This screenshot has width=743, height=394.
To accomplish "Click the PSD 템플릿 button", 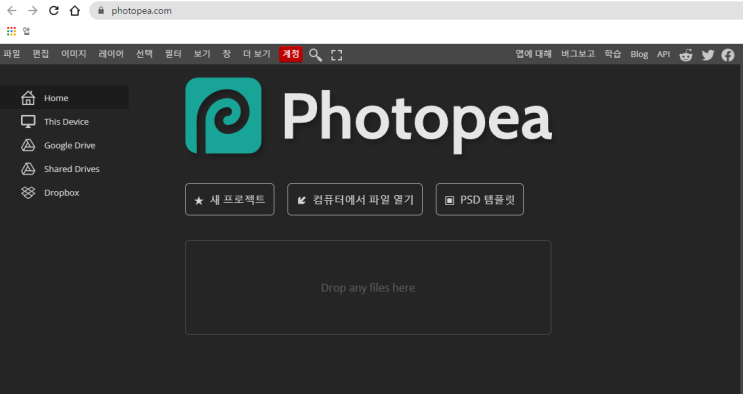I will tap(480, 200).
